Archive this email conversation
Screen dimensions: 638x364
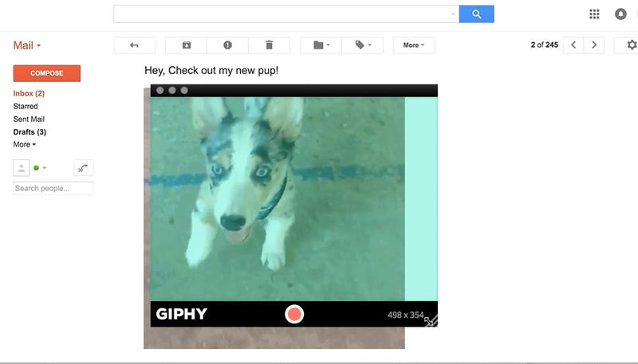[x=187, y=45]
